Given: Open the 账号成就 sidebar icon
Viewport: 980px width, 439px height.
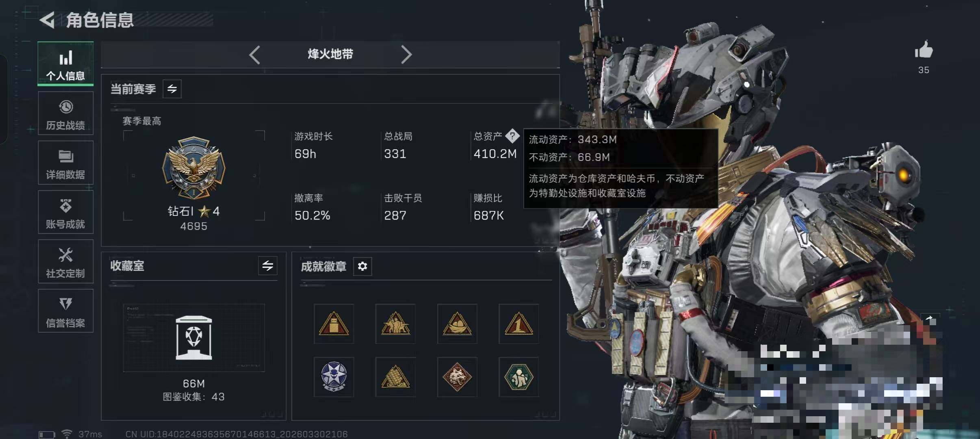Looking at the screenshot, I should coord(65,212).
